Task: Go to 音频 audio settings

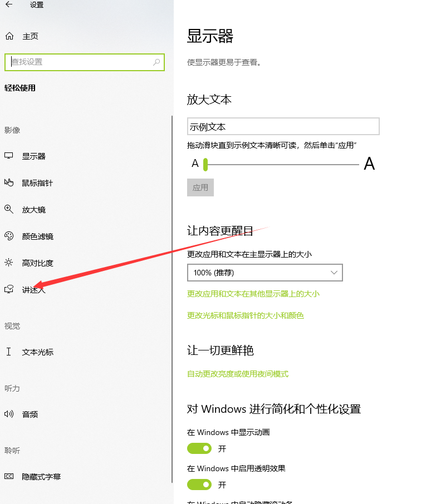Action: [30, 414]
